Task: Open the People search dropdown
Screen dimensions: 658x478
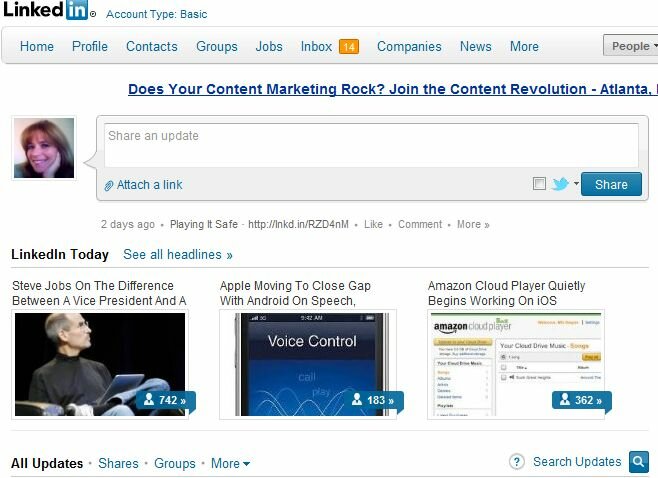Action: tap(632, 46)
